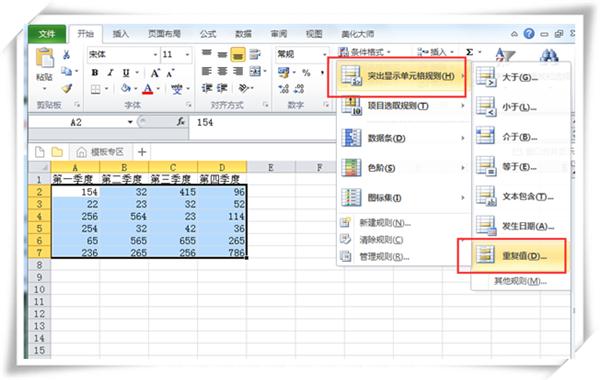The image size is (600, 380).
Task: Decrease the indent
Action: [x=207, y=88]
